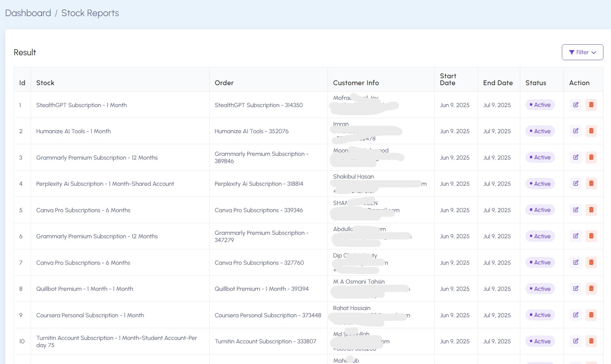Edit the Coursera Personal Subscription row
Screen dimensions: 611x364
576,315
